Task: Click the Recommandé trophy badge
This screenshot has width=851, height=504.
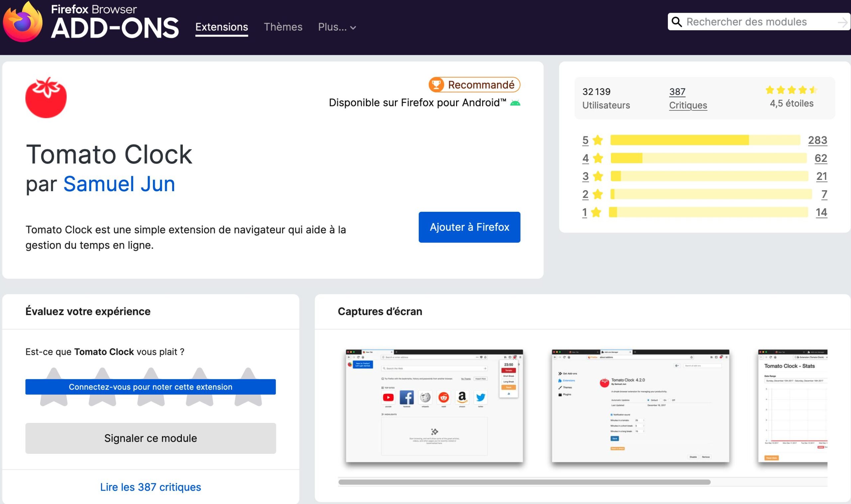Action: click(x=436, y=84)
